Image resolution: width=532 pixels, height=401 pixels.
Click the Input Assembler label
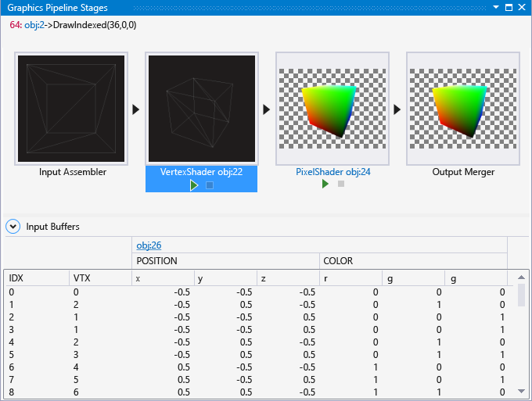[x=73, y=172]
